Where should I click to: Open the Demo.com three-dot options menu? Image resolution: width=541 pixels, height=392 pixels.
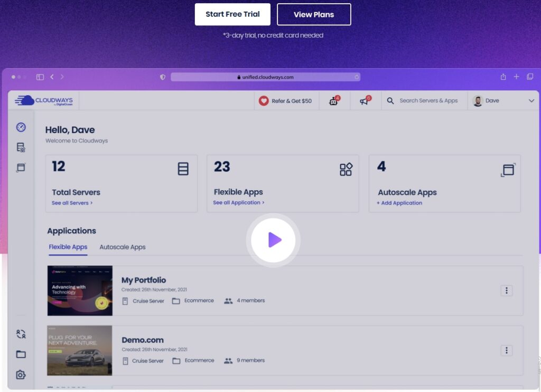click(506, 350)
